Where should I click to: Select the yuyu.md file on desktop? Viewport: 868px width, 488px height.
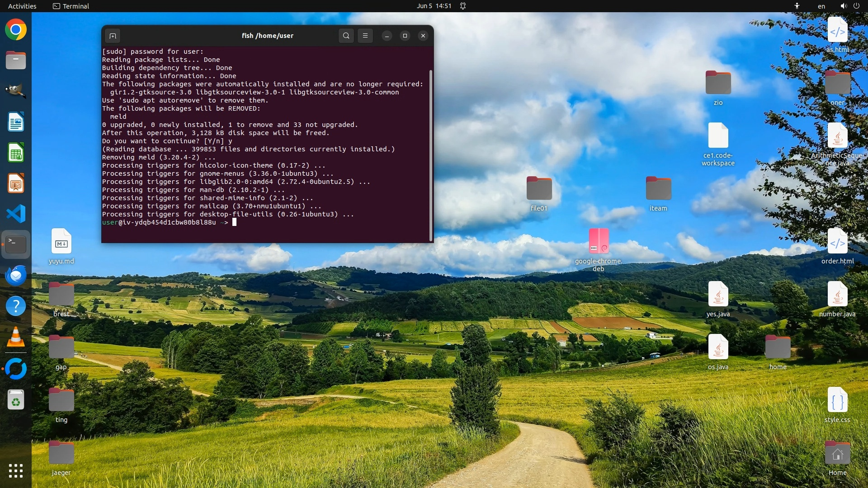61,242
